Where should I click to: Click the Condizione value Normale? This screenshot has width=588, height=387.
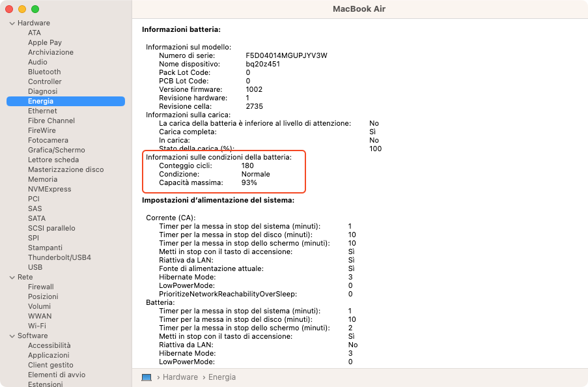(x=256, y=174)
